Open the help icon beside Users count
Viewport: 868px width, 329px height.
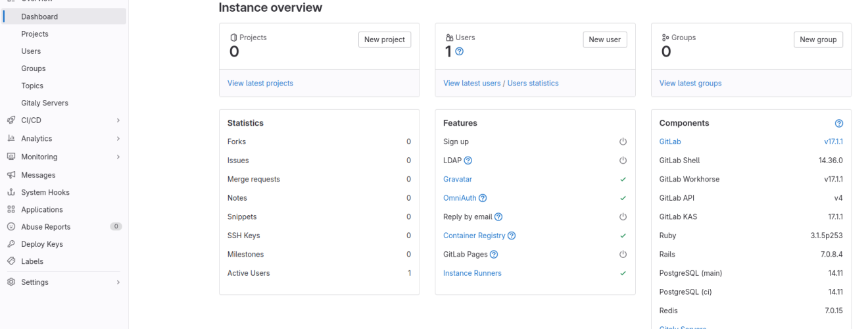(460, 51)
